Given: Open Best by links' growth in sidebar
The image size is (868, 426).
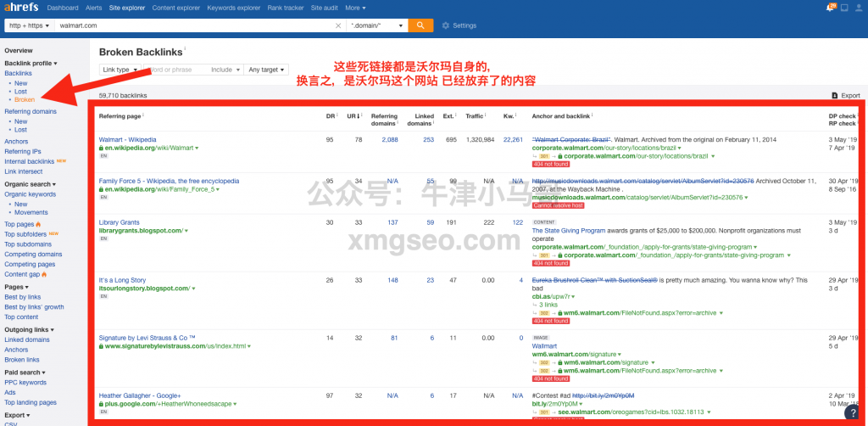Looking at the screenshot, I should (34, 307).
